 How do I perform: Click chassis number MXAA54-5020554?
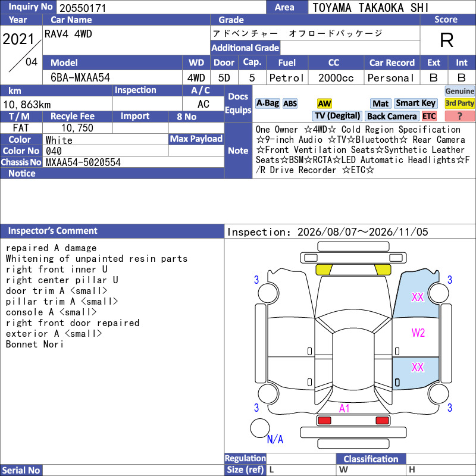pos(83,162)
